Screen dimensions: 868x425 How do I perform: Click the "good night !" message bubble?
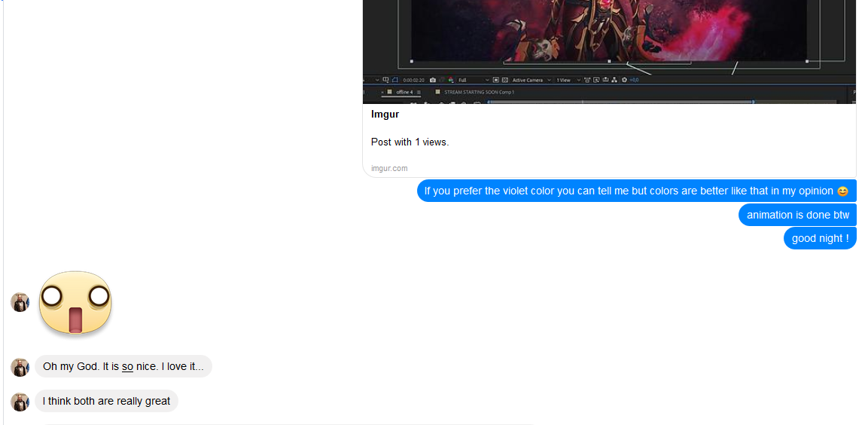tap(820, 238)
